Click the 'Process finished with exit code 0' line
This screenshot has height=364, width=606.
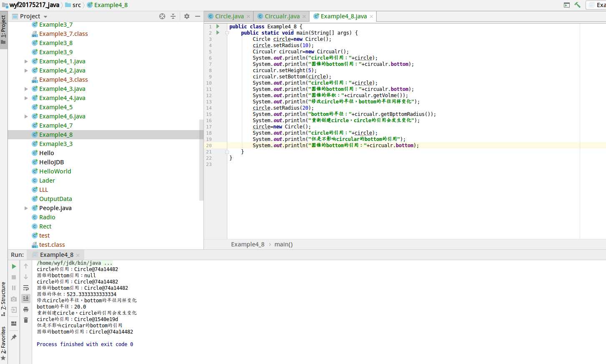pos(85,344)
